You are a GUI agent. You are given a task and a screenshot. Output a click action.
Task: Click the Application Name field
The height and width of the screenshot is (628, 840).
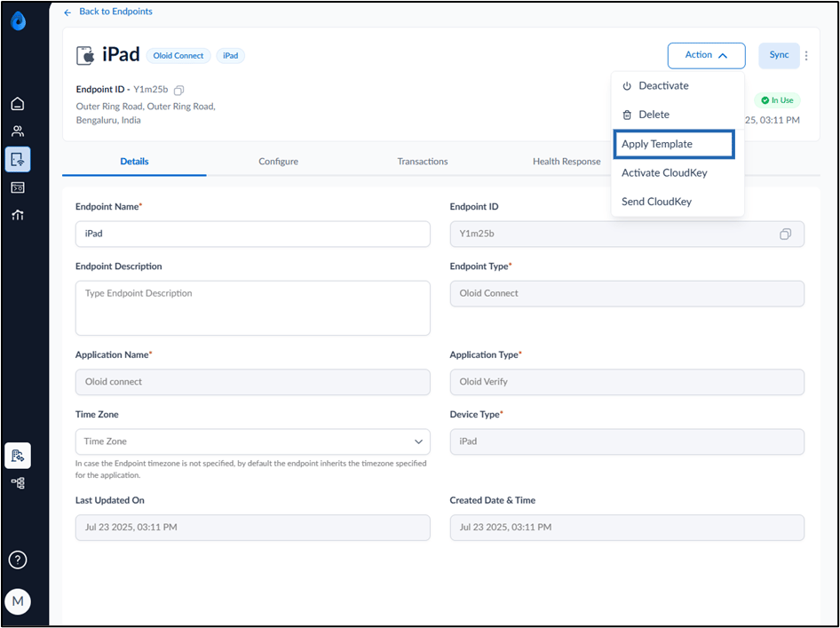[x=253, y=382]
